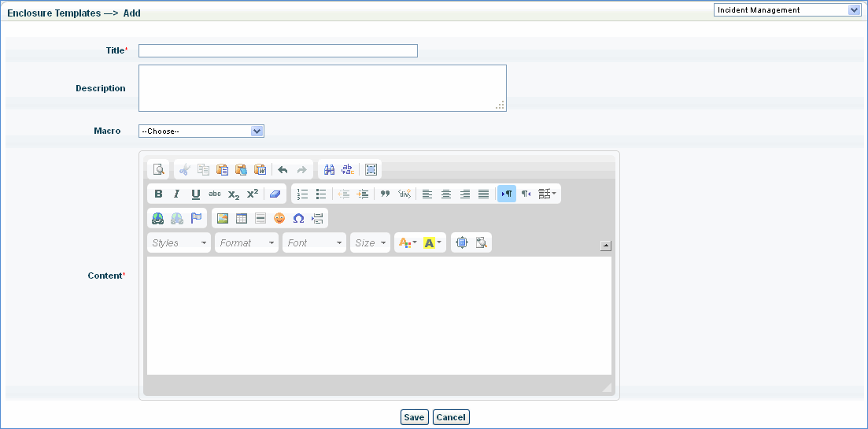Image resolution: width=868 pixels, height=429 pixels.
Task: Insert a numbered list
Action: (302, 194)
